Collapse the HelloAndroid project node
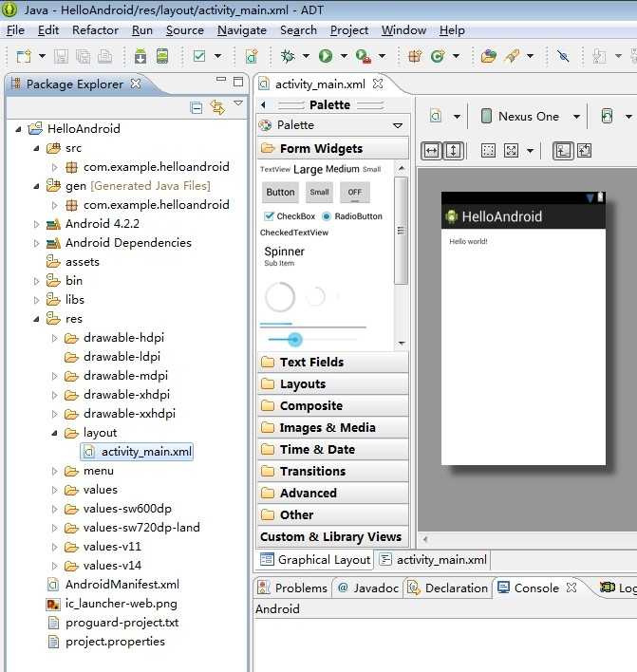637x672 pixels. pos(18,129)
